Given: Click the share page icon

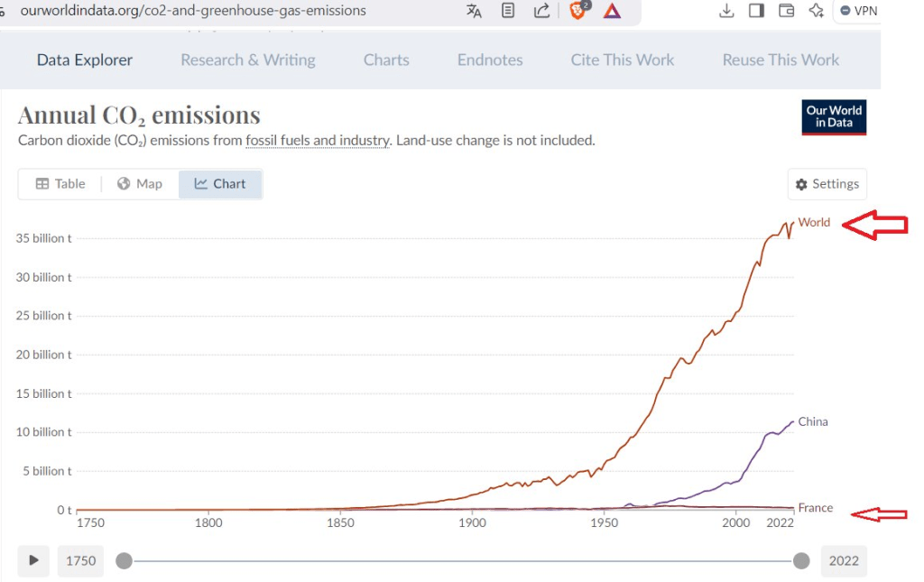Looking at the screenshot, I should click(541, 11).
